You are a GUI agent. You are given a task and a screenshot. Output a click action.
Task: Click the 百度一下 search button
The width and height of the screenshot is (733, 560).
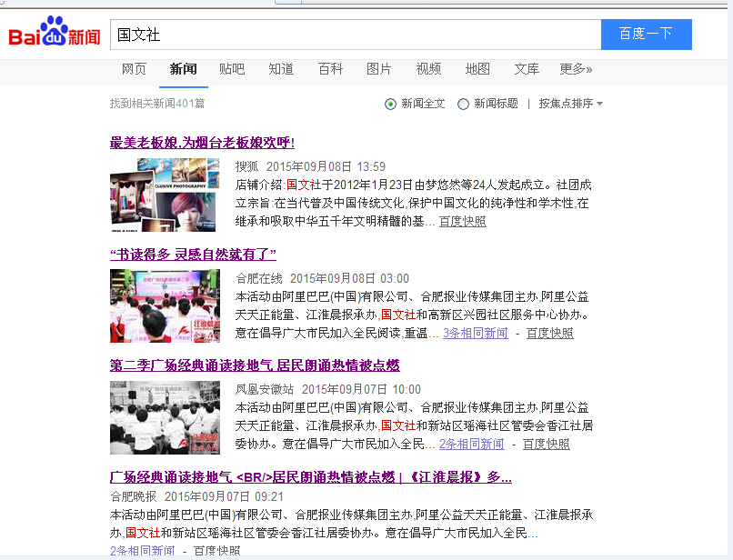coord(646,35)
